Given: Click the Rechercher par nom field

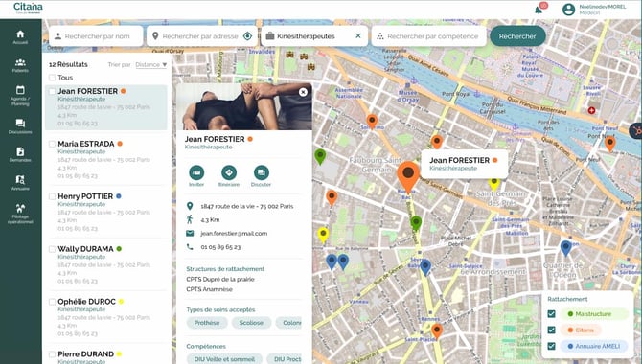Looking at the screenshot, I should (x=96, y=36).
